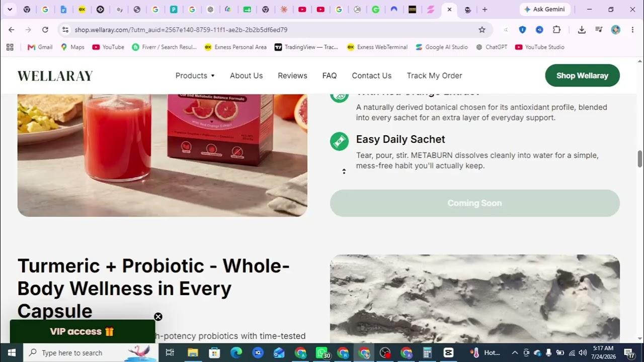The width and height of the screenshot is (644, 362).
Task: Open the Google AI Studio bookmark
Action: click(441, 47)
